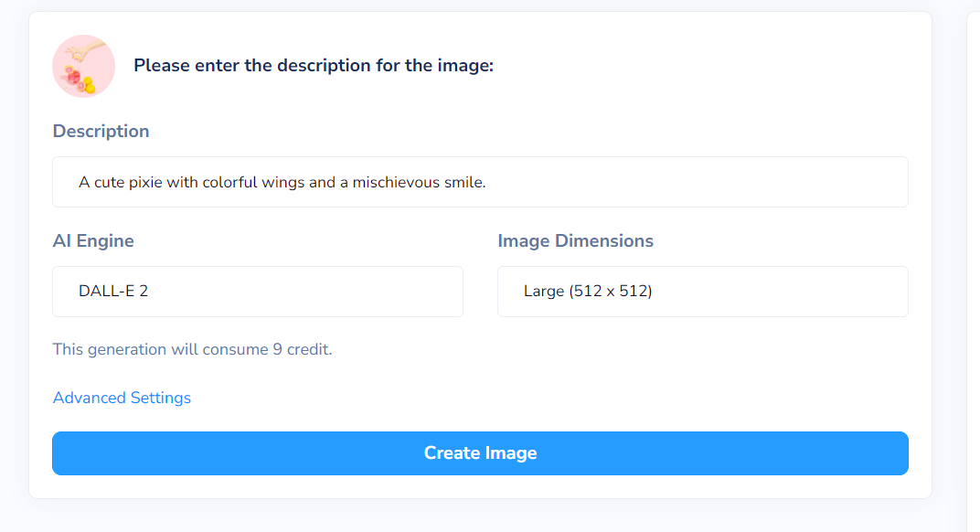Click the pink hand-and-fruit avatar icon
This screenshot has width=980, height=532.
[83, 66]
